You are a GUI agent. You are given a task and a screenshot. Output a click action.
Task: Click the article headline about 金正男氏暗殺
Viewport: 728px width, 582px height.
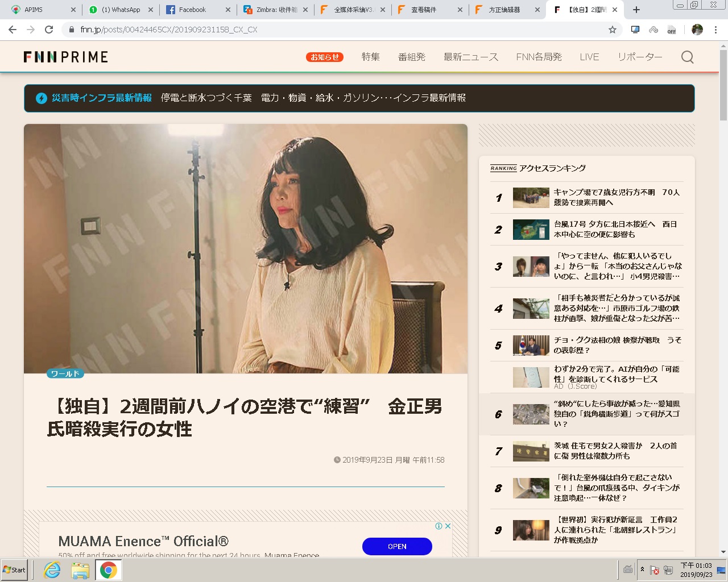tap(245, 418)
